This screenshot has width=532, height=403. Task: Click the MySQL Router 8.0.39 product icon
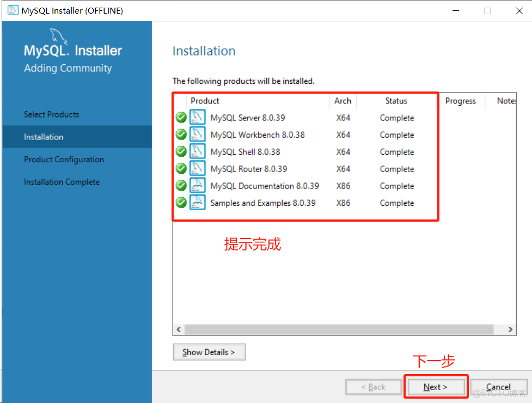(197, 168)
